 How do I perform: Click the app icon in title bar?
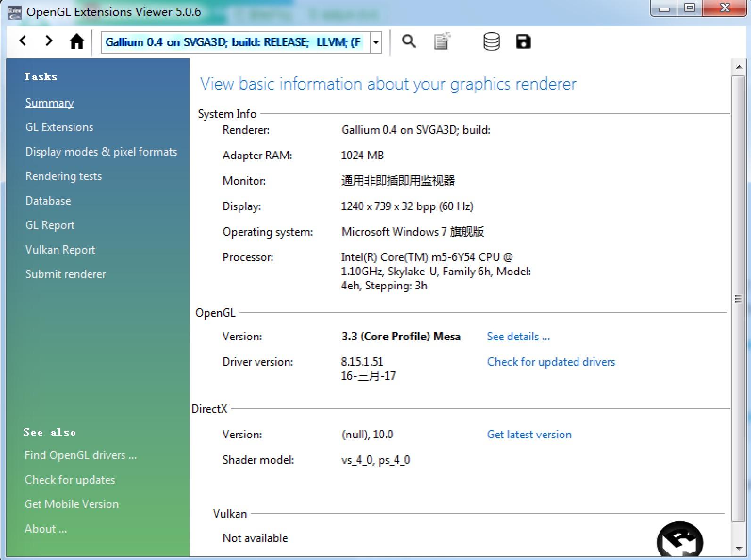(x=15, y=13)
